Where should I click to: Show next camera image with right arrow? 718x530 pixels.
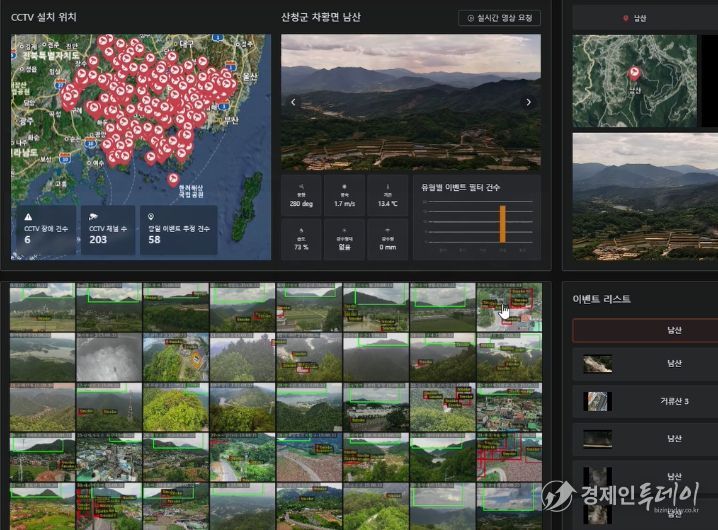tap(528, 102)
